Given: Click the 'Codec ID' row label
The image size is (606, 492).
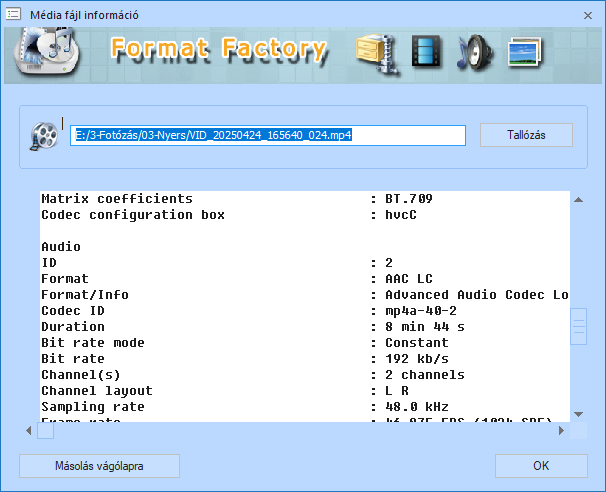Looking at the screenshot, I should coord(73,310).
